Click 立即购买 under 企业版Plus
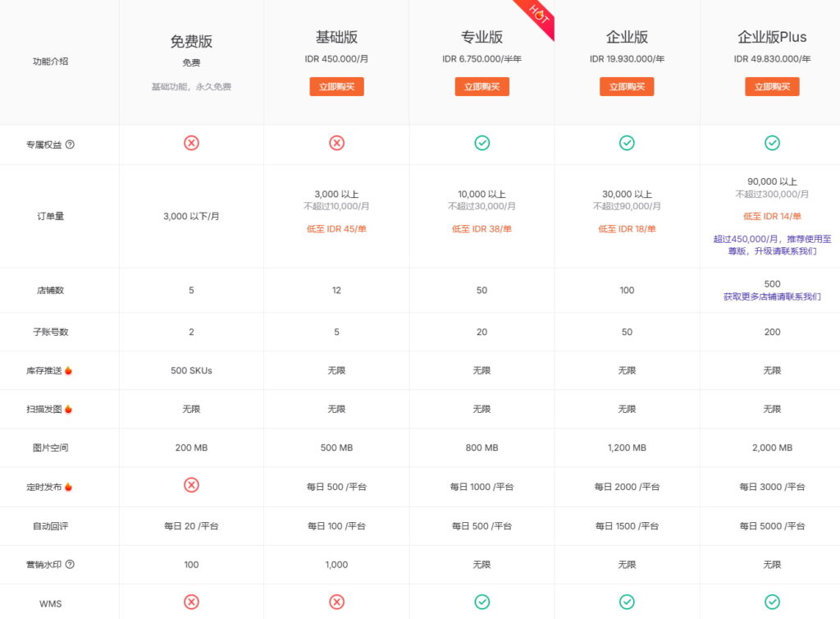 point(772,86)
